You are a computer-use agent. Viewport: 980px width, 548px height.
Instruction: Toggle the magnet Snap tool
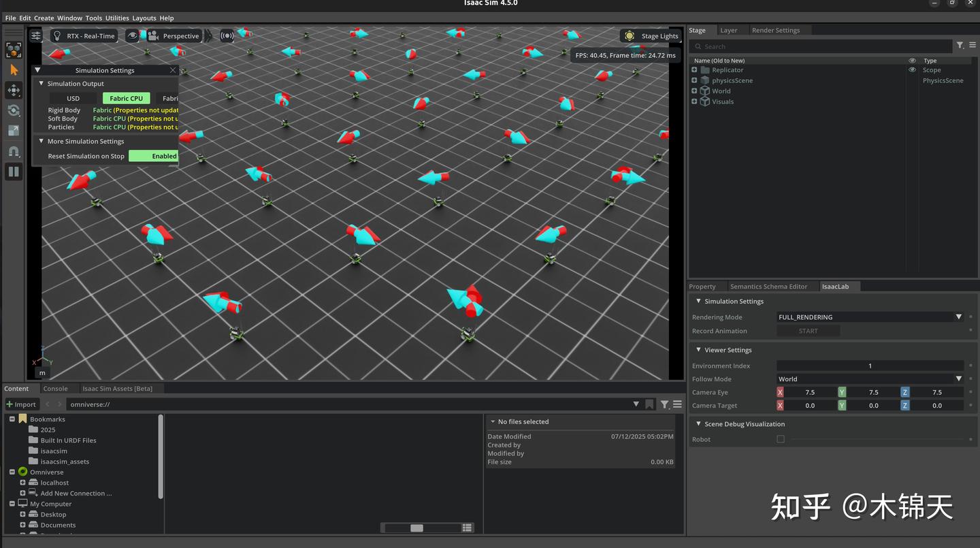14,151
